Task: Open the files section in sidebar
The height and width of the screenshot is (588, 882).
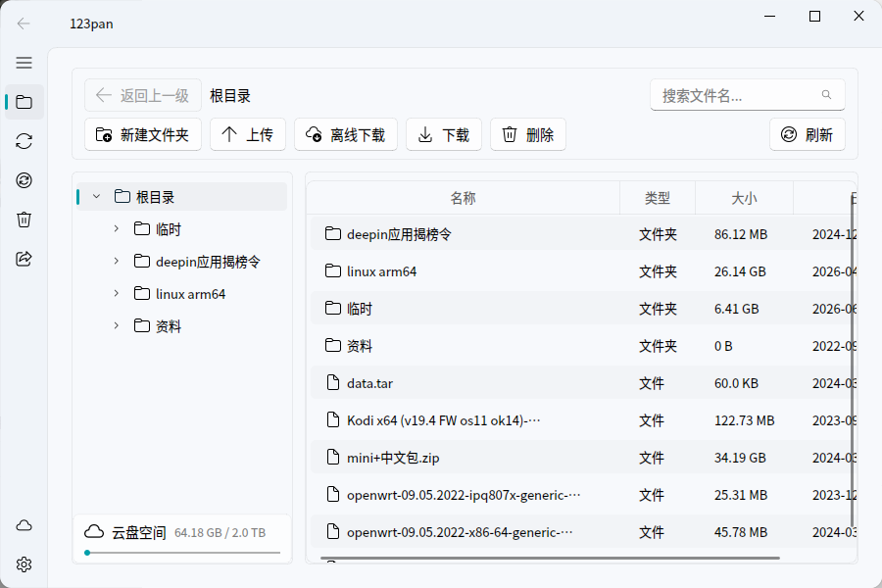Action: pyautogui.click(x=24, y=102)
